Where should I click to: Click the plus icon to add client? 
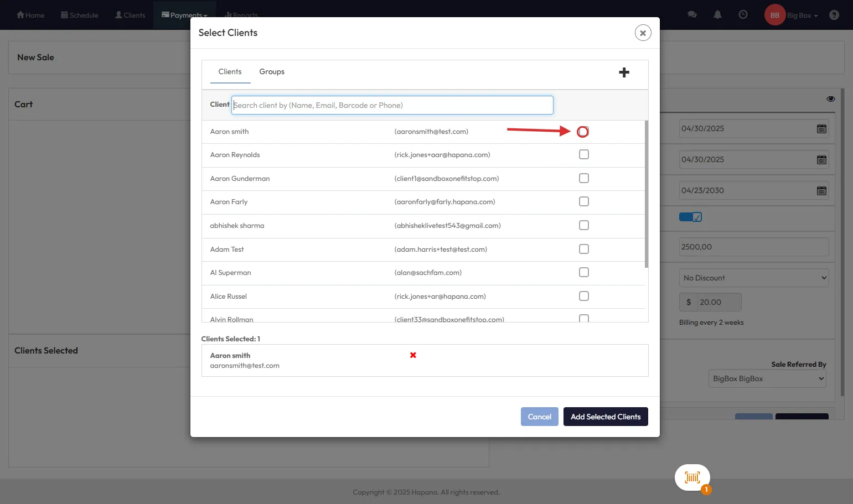point(624,72)
